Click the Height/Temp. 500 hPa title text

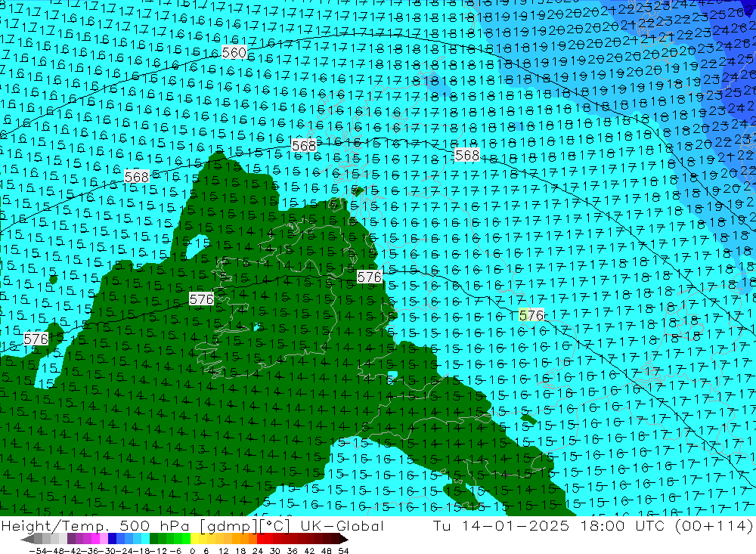95,526
